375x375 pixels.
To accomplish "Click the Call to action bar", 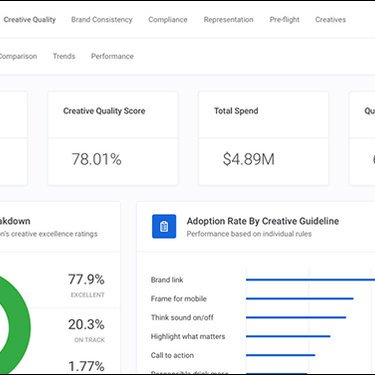I will click(x=281, y=355).
